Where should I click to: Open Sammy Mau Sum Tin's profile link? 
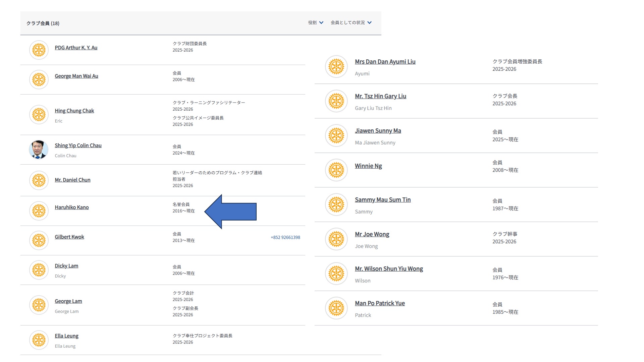383,200
